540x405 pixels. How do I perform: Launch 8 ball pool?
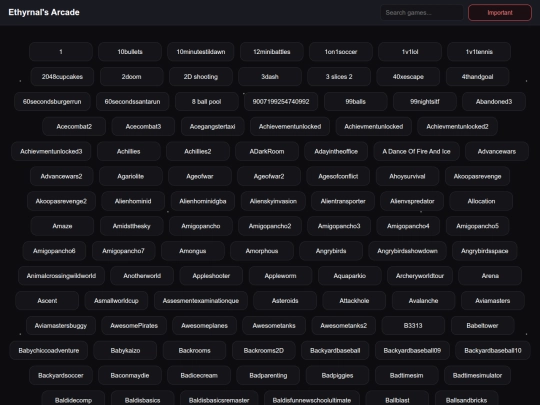coord(207,102)
